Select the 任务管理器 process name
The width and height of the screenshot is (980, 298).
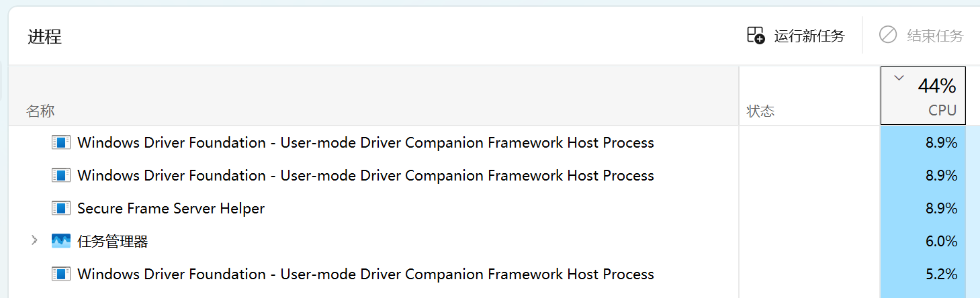[x=113, y=241]
